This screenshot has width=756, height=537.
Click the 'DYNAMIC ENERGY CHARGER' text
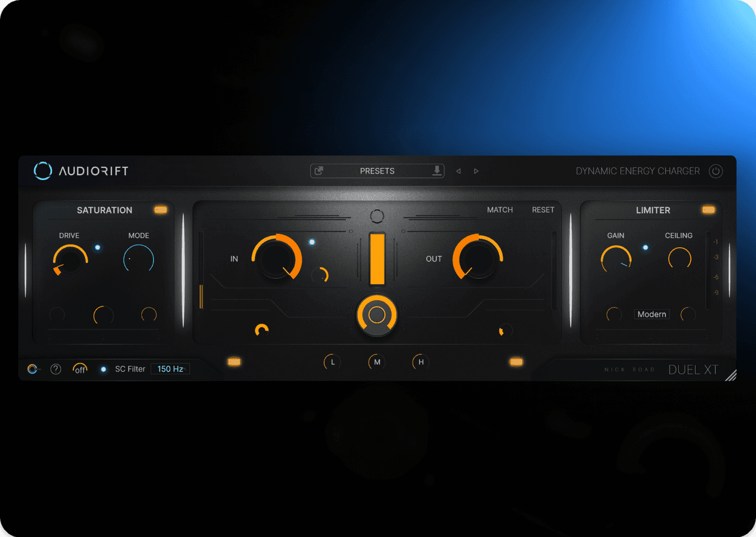(638, 171)
